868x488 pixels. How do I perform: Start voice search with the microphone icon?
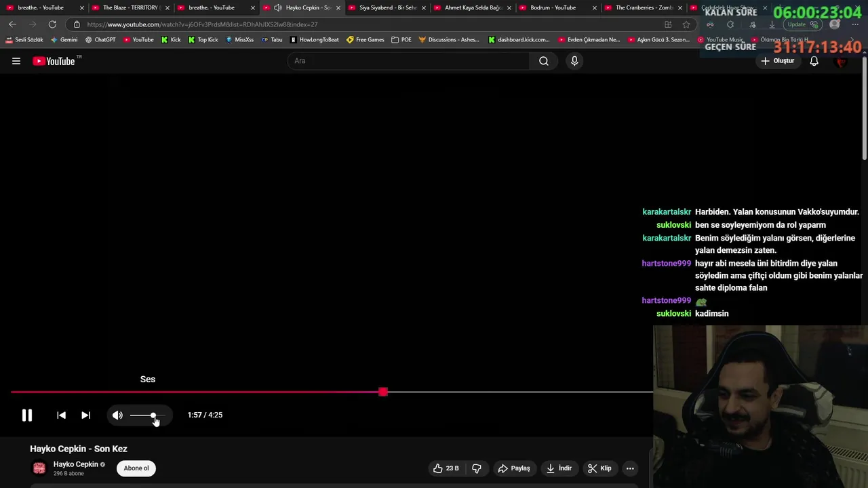574,61
